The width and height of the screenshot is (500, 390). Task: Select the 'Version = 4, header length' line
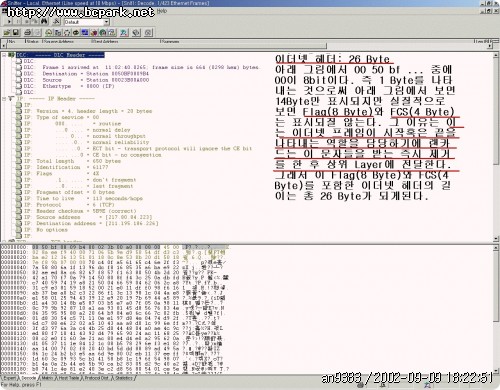pyautogui.click(x=88, y=111)
